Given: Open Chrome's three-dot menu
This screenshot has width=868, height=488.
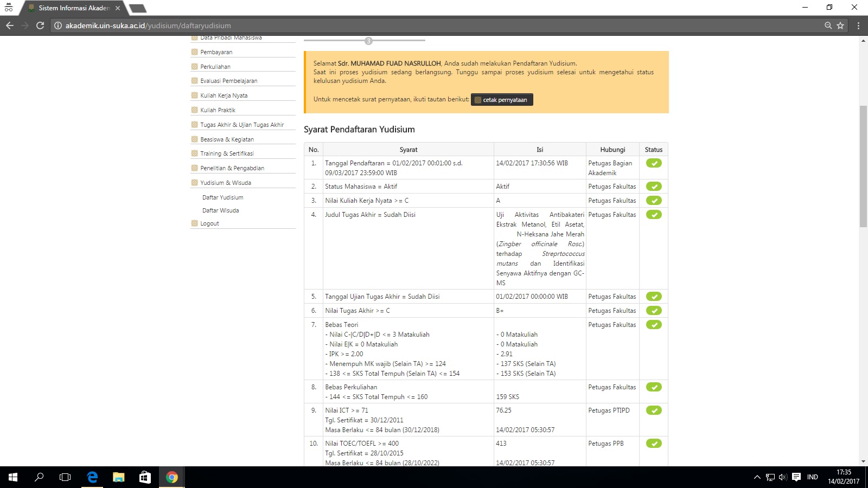Looking at the screenshot, I should [x=858, y=25].
